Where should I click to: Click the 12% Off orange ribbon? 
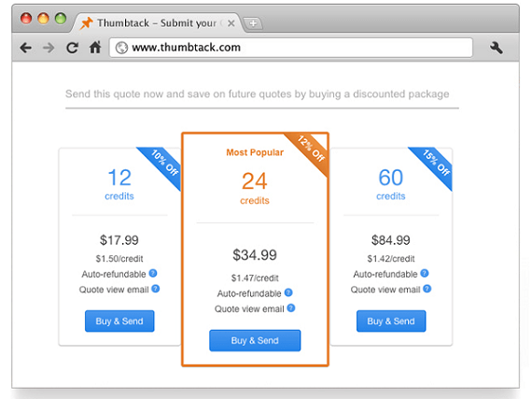coord(311,150)
